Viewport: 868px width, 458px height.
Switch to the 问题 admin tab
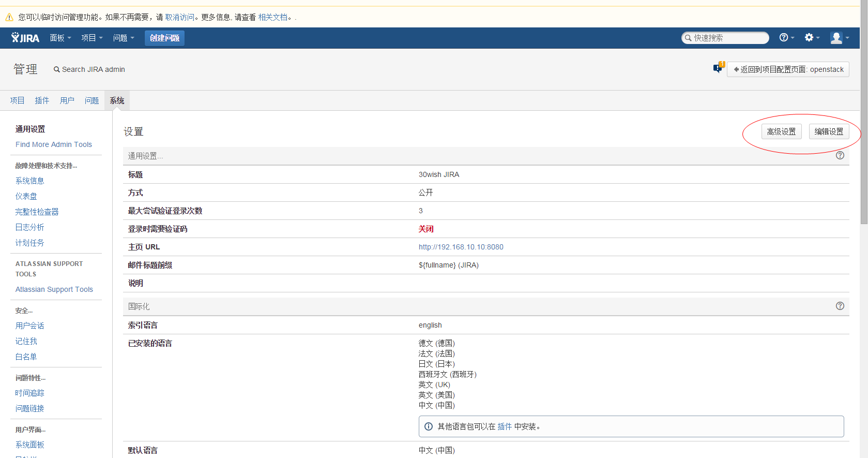coord(92,100)
